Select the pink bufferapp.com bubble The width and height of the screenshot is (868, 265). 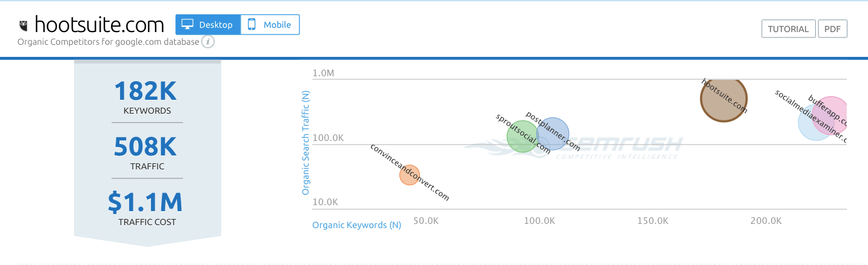[830, 115]
